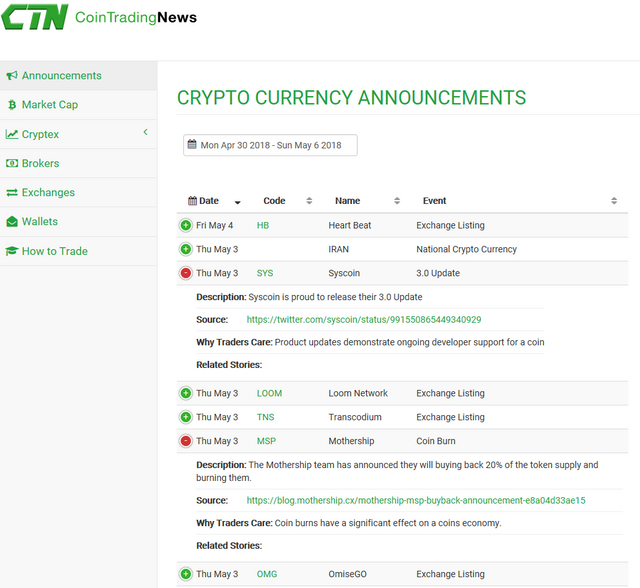
Task: Click 'Syscoin' name cell
Action: pyautogui.click(x=344, y=273)
